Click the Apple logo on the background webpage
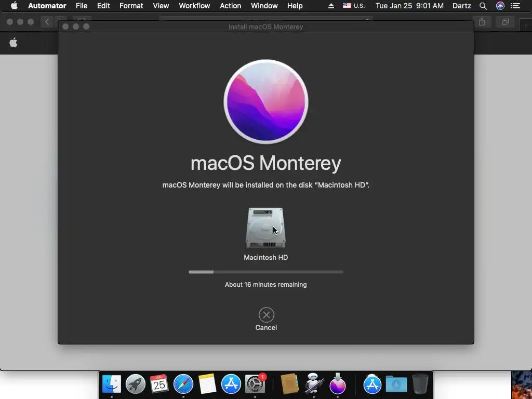The width and height of the screenshot is (532, 399). [x=14, y=43]
